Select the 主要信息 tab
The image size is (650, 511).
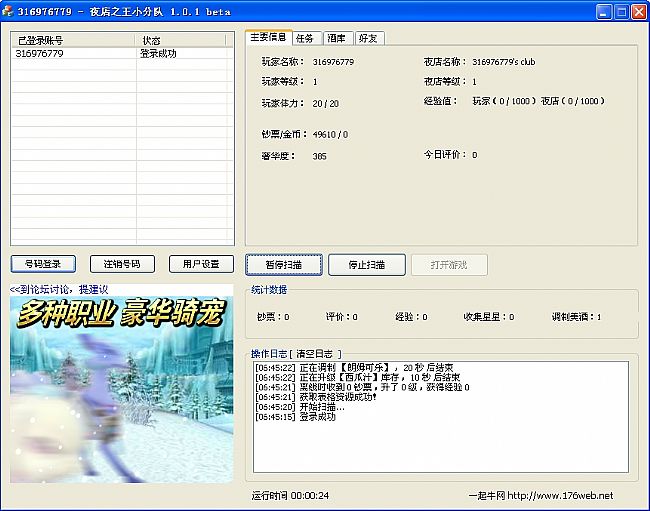269,37
